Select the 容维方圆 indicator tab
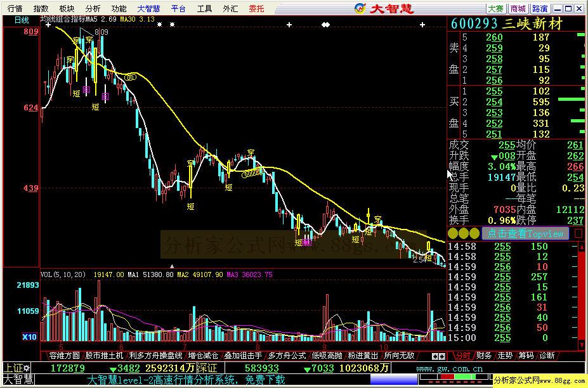This screenshot has width=588, height=388. click(x=64, y=356)
